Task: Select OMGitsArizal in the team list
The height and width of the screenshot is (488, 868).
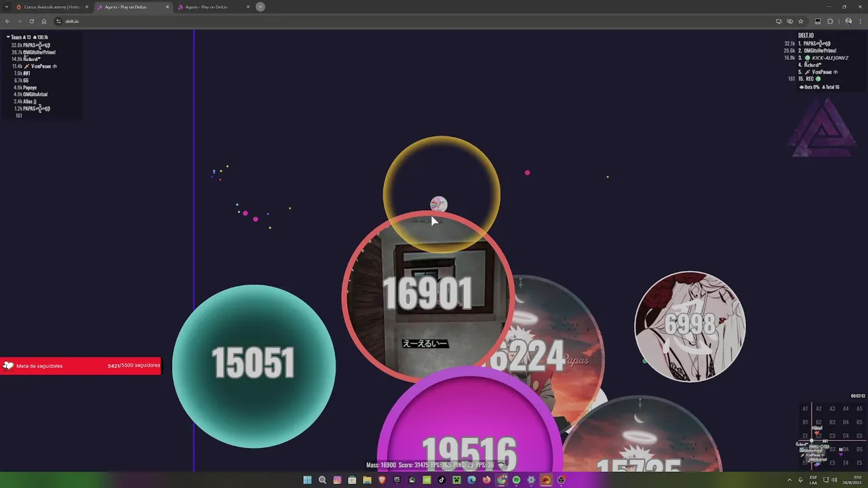Action: [35, 94]
